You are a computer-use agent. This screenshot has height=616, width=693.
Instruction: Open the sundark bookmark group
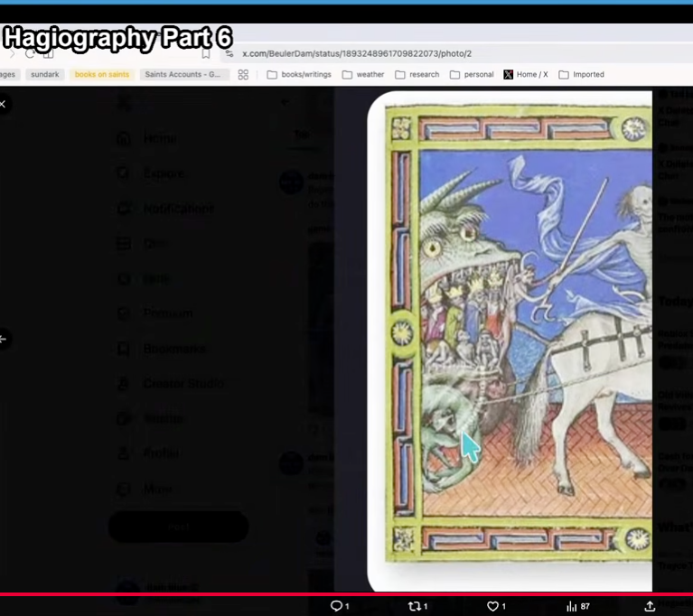click(45, 74)
